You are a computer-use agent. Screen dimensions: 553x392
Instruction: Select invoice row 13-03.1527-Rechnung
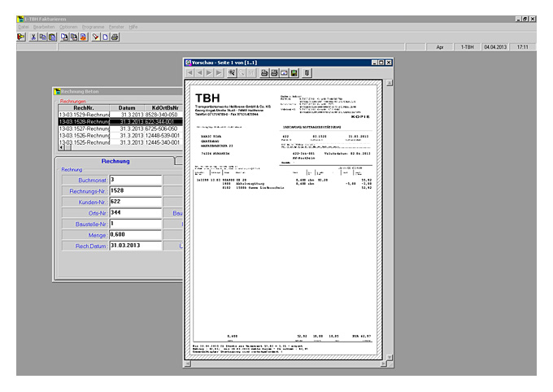pos(120,128)
